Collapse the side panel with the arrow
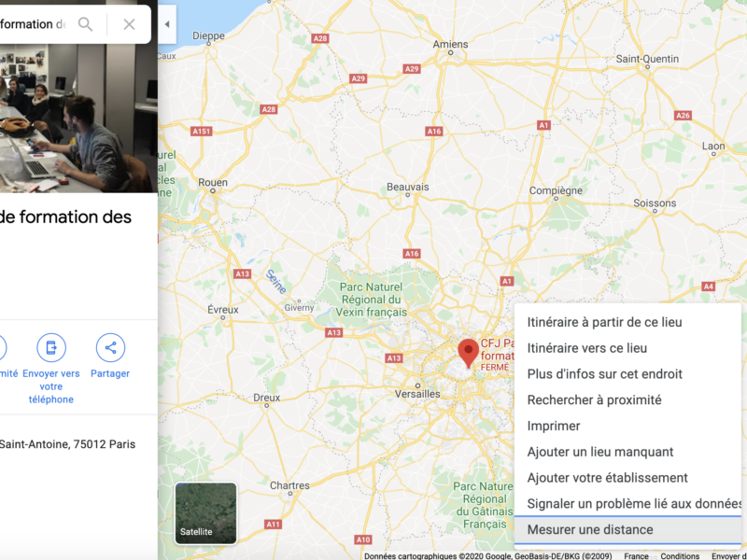747x560 pixels. click(167, 24)
